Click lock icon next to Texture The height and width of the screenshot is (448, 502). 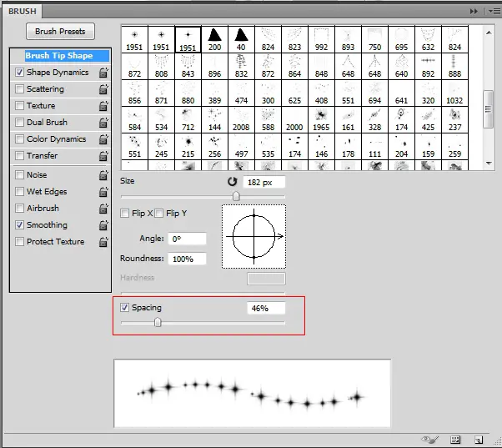click(103, 106)
